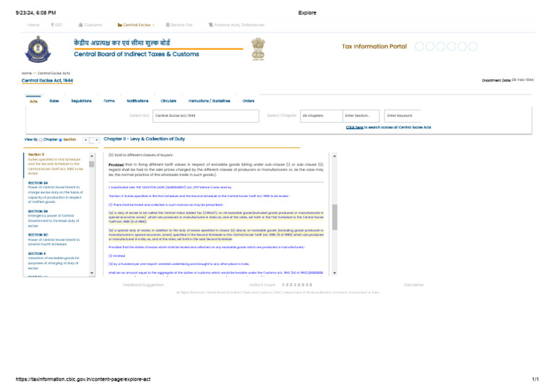
Task: Open Section 3C in the sections list
Action: coord(53,239)
